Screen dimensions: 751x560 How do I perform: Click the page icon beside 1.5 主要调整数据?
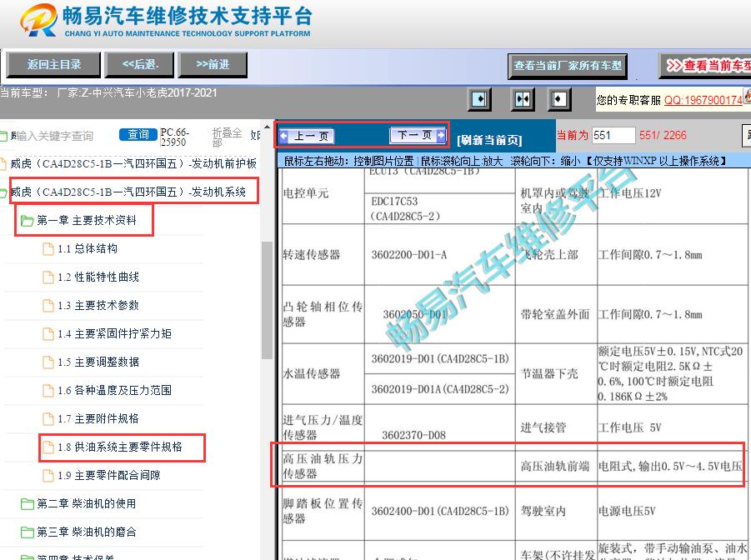(x=48, y=362)
